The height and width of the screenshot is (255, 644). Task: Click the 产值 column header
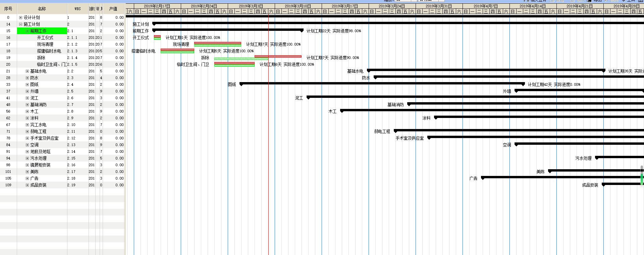click(113, 9)
